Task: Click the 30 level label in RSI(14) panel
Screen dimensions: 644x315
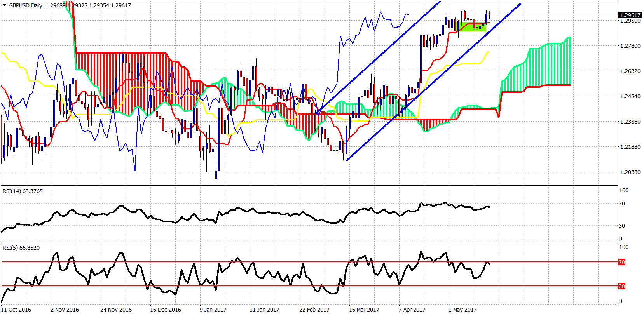Action: click(x=622, y=226)
